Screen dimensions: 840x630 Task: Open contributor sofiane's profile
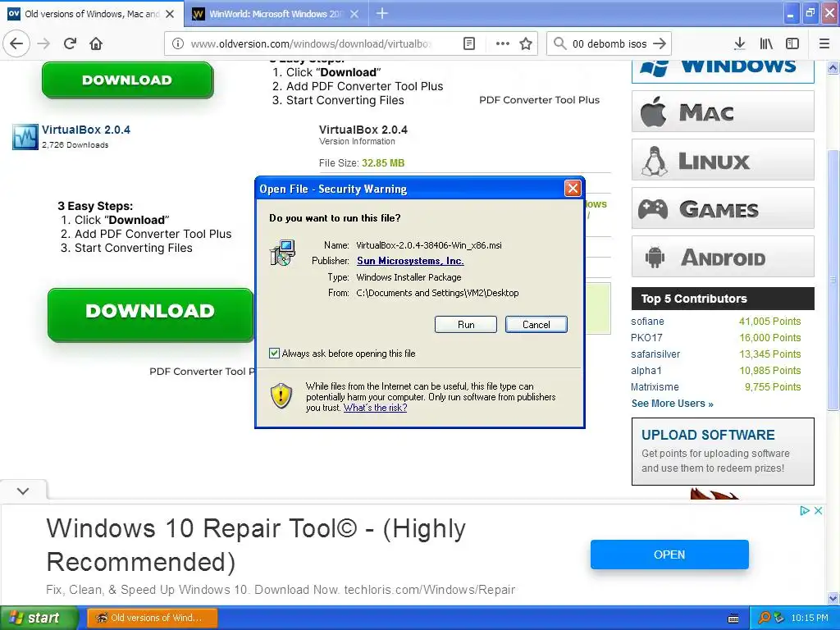pos(647,322)
